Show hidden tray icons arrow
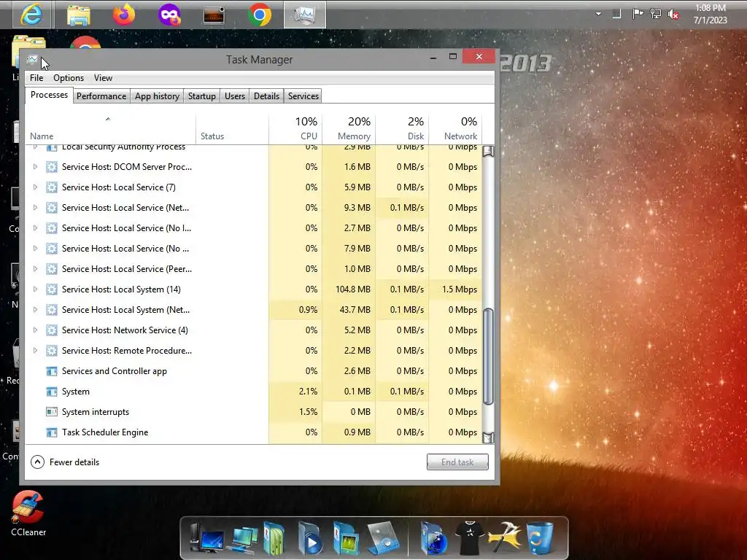Viewport: 747px width, 560px height. [598, 14]
